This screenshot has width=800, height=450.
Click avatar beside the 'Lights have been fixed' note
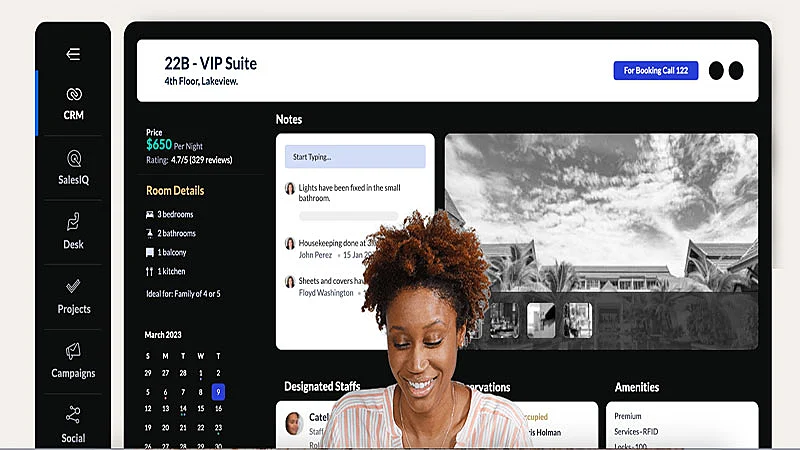pyautogui.click(x=290, y=189)
